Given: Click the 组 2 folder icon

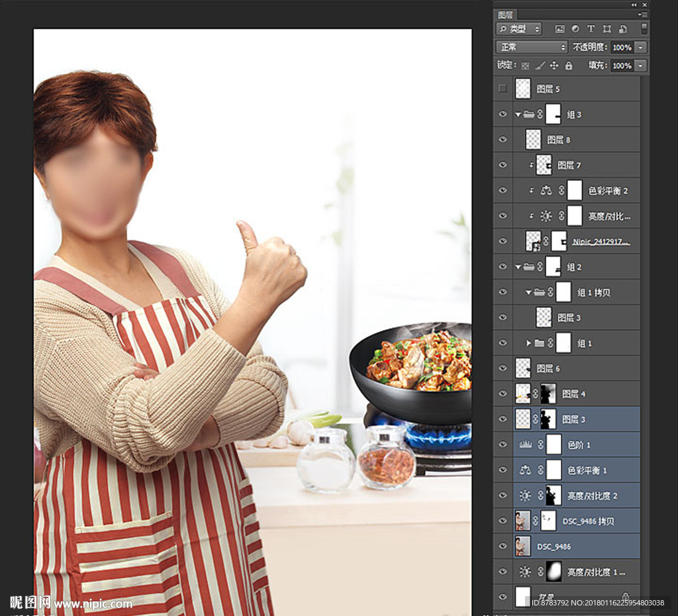Looking at the screenshot, I should (x=529, y=266).
